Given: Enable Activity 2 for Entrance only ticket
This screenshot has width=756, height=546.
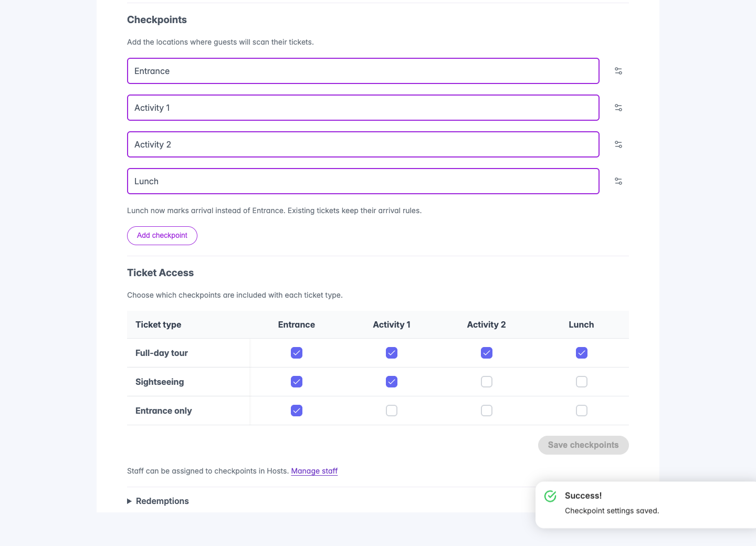Looking at the screenshot, I should click(x=487, y=411).
